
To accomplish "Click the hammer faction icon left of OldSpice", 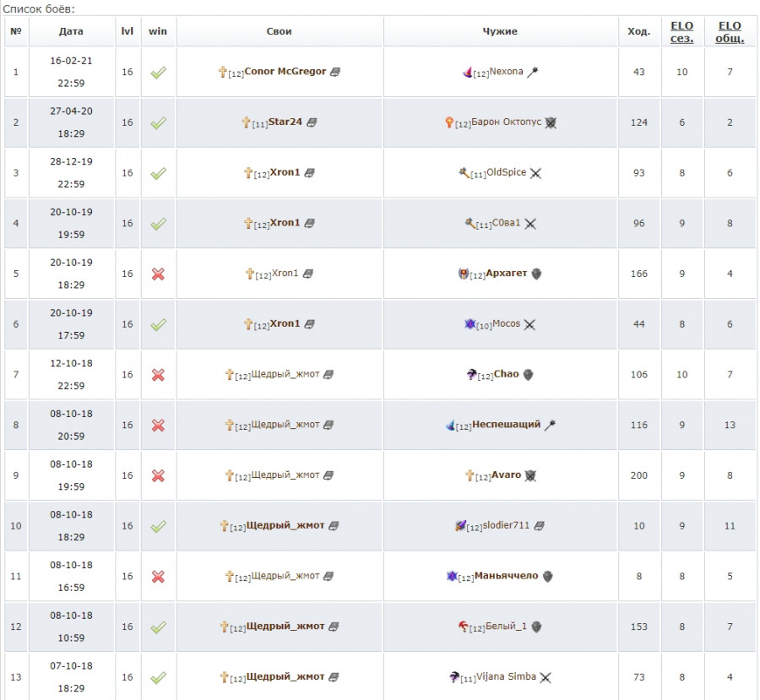I will (x=464, y=172).
